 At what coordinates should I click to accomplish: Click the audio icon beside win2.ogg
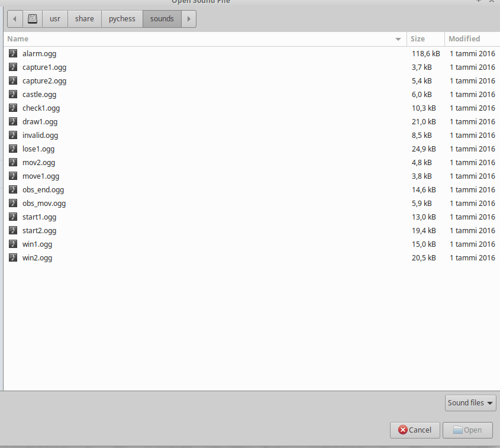click(13, 257)
